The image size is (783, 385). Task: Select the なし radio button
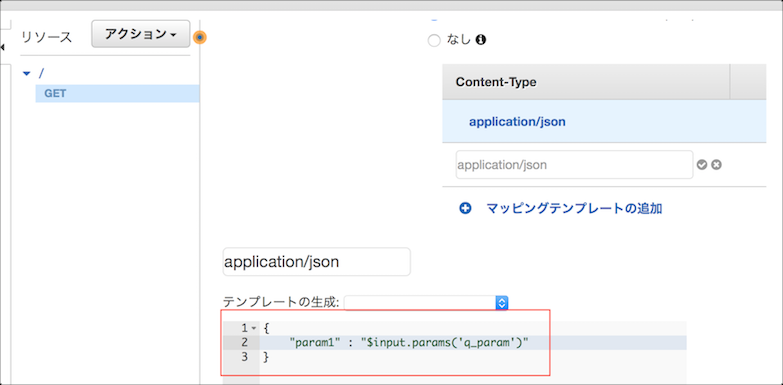[x=434, y=40]
